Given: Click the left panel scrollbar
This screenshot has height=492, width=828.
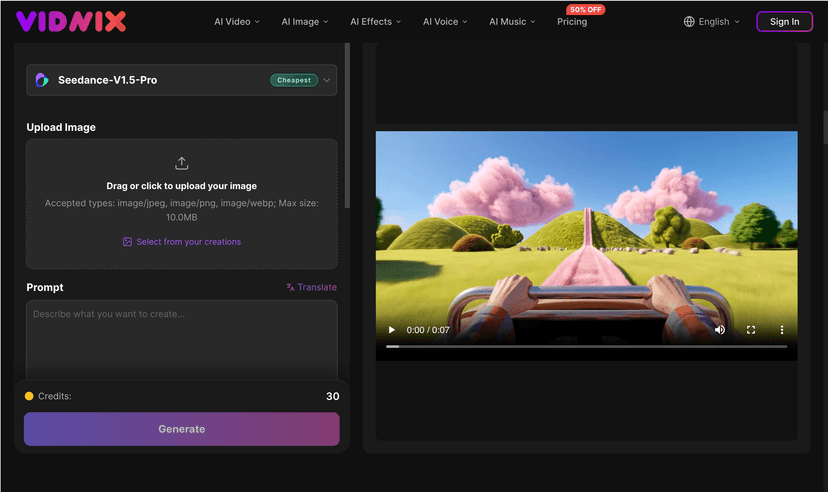Looking at the screenshot, I should pyautogui.click(x=347, y=126).
